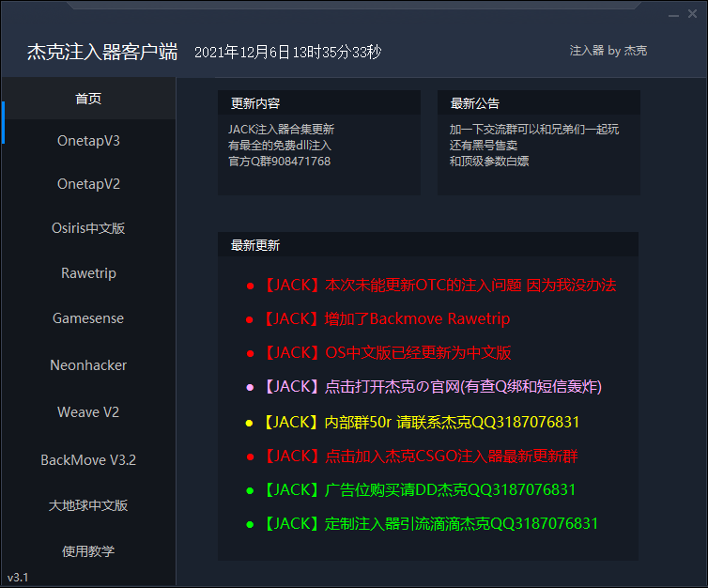Viewport: 708px width, 588px height.
Task: Open the 使用教学 tutorial page
Action: point(88,551)
